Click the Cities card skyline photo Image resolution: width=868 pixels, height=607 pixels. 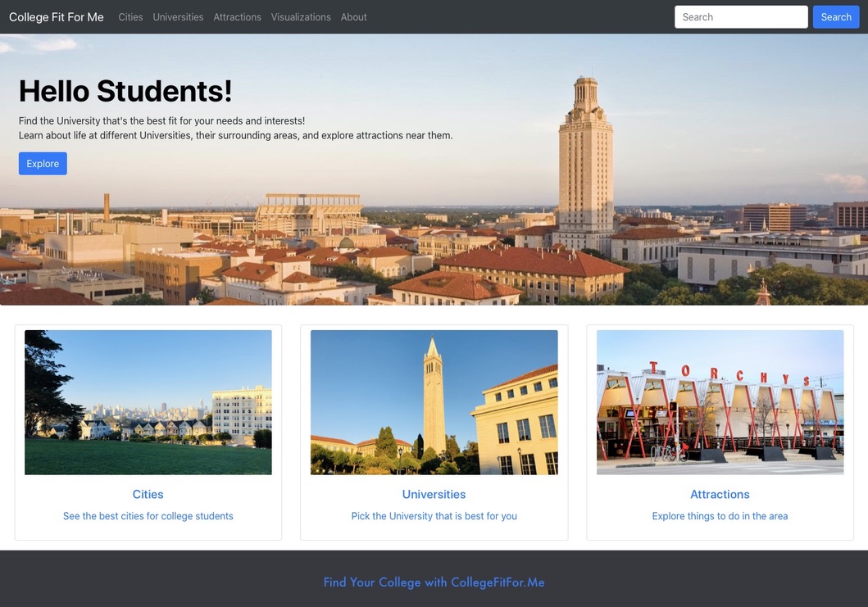tap(148, 402)
